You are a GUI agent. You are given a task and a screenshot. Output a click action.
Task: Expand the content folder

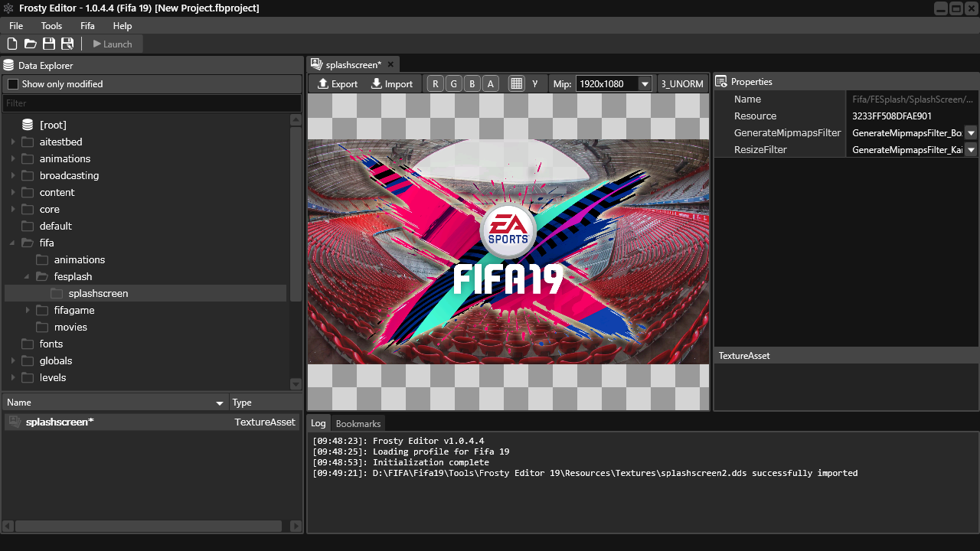(12, 192)
